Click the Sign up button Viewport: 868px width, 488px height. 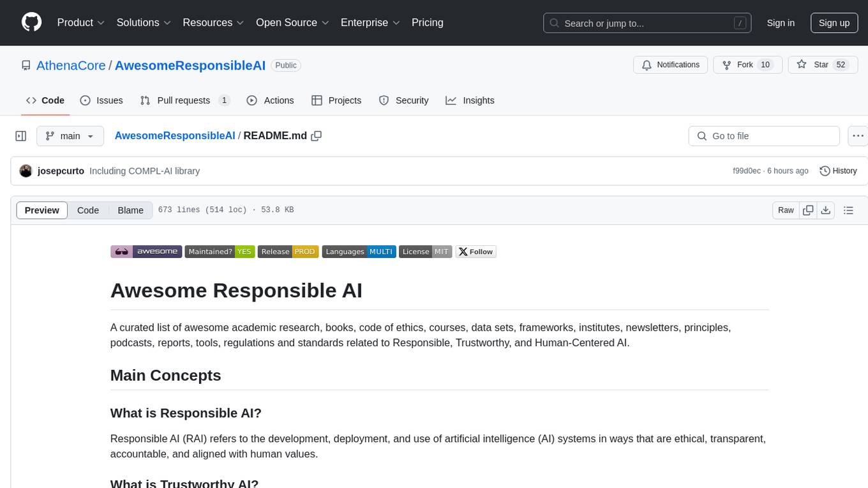[834, 23]
